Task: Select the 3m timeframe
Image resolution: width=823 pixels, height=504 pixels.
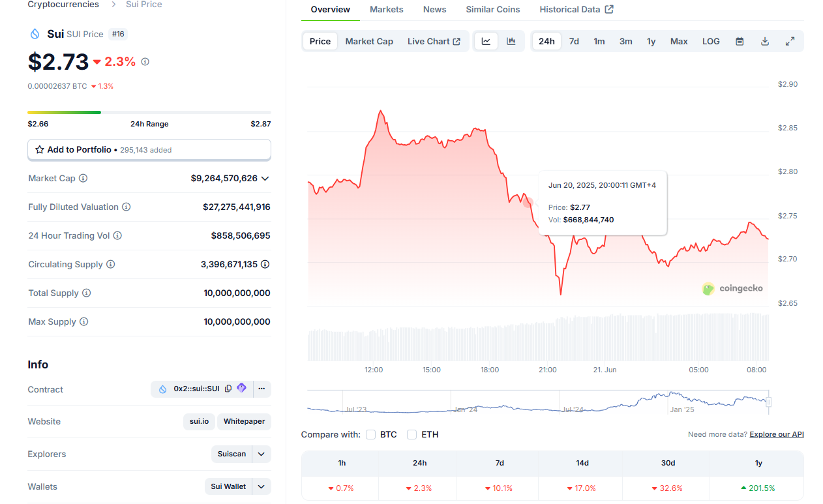Action: tap(626, 41)
